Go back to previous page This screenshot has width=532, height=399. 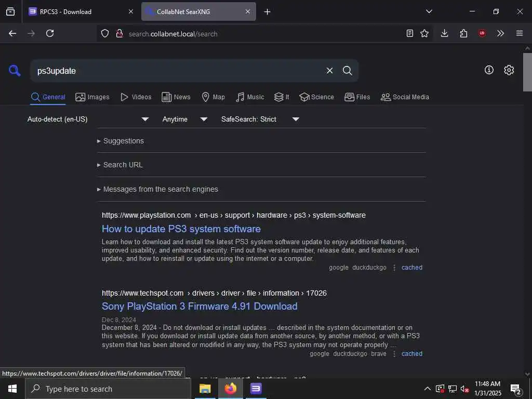12,33
